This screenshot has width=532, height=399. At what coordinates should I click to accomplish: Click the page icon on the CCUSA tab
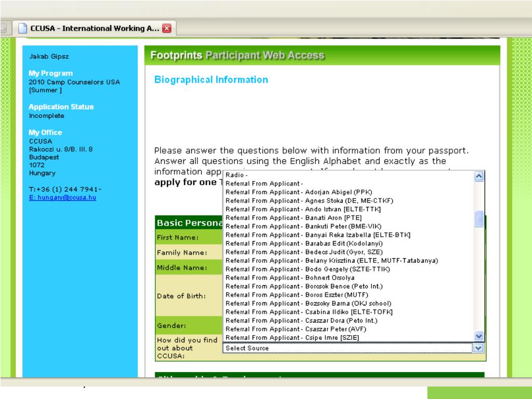[22, 28]
